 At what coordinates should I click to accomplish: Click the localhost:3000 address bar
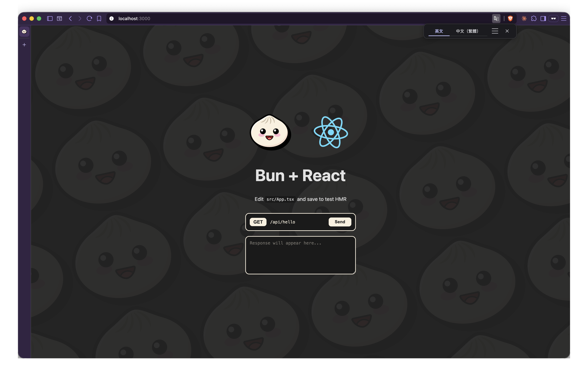pyautogui.click(x=299, y=19)
